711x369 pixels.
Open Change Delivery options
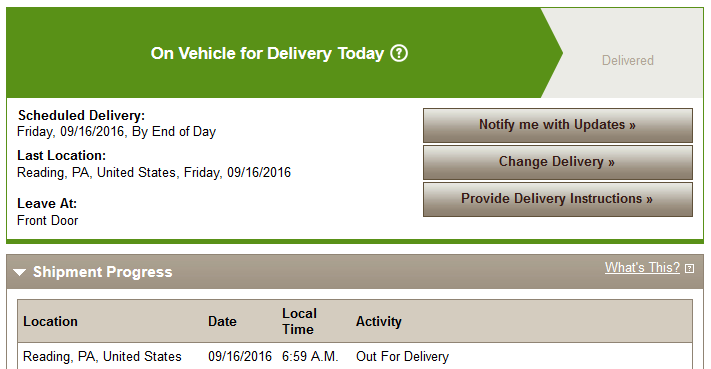(558, 162)
